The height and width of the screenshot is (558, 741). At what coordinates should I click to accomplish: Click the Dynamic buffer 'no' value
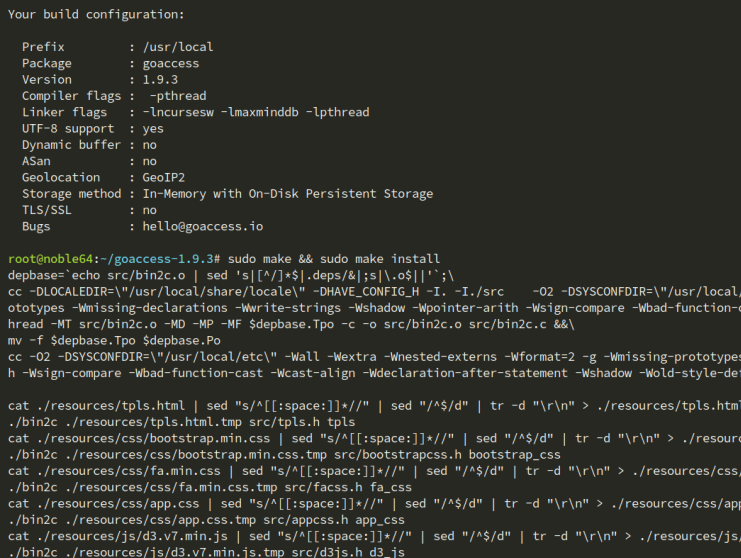tap(150, 145)
